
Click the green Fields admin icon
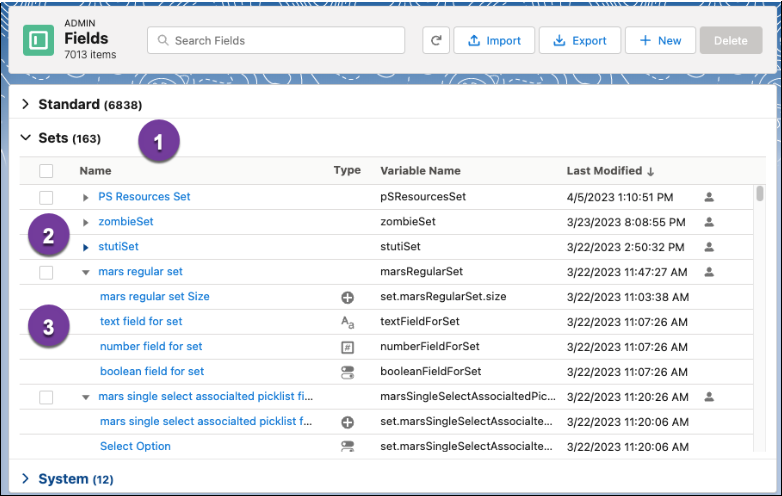[x=38, y=40]
